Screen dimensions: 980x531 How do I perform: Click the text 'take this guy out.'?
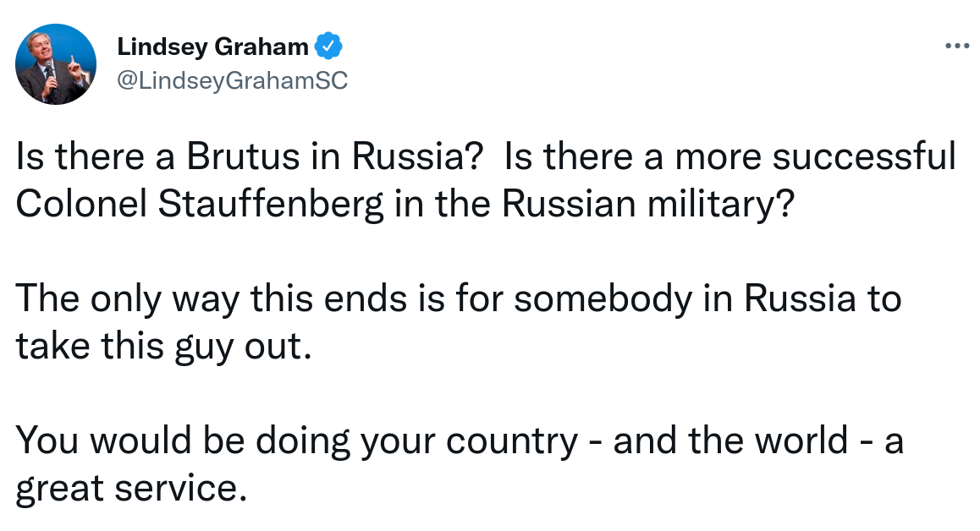tap(163, 346)
